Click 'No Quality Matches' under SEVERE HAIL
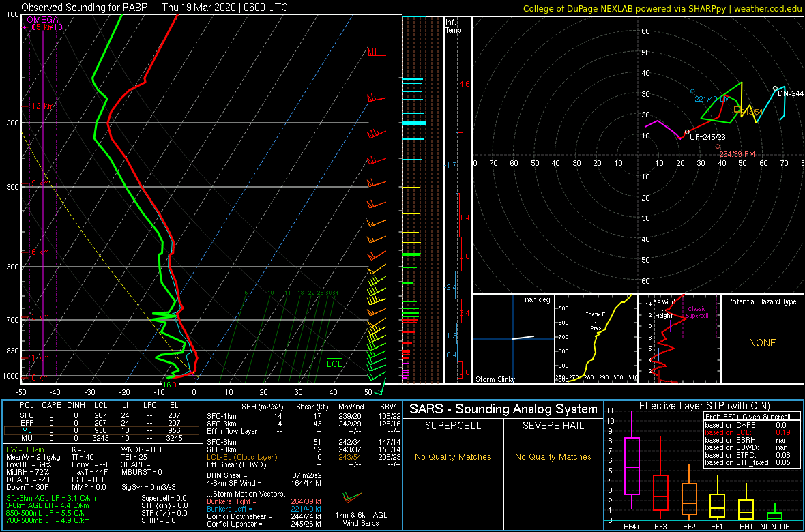This screenshot has width=805, height=532. [553, 457]
